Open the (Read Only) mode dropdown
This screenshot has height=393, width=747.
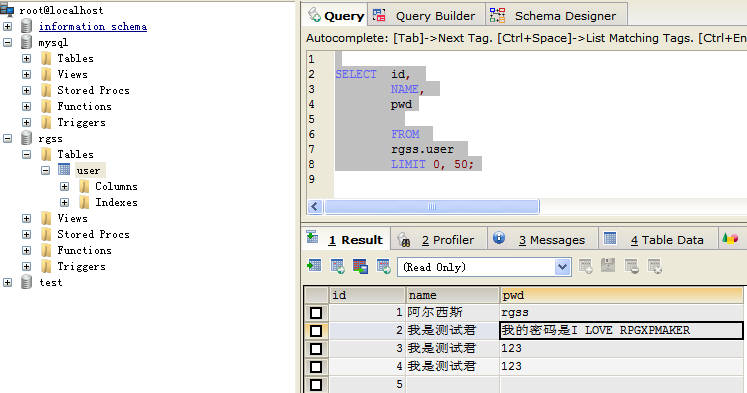coord(562,267)
